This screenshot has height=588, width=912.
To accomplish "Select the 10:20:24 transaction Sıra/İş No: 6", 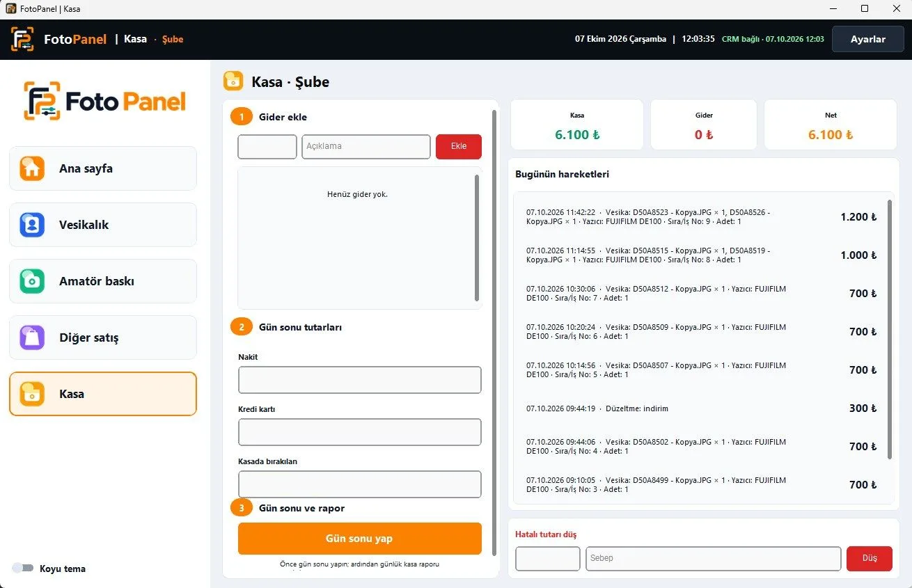I will 702,331.
